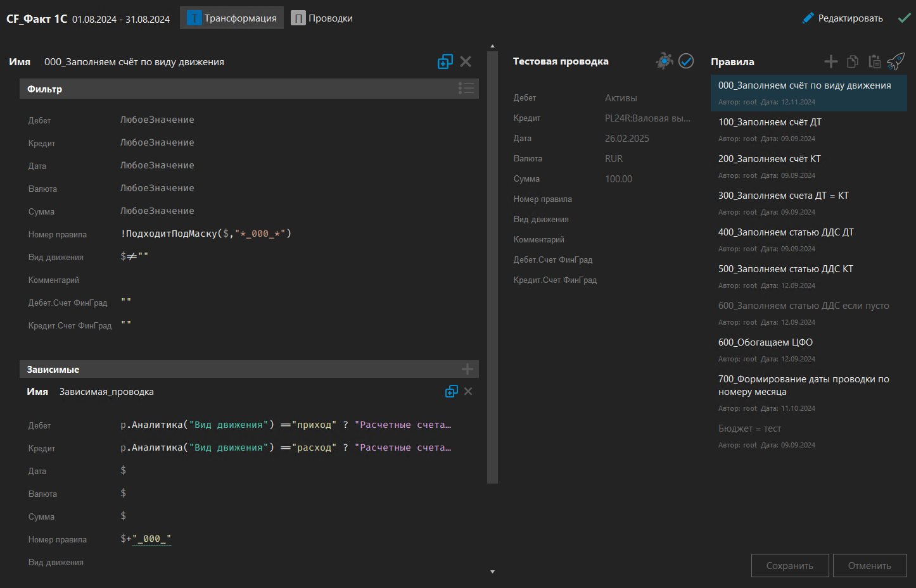The width and height of the screenshot is (916, 588).
Task: Remove Зависимая_проводка with its X icon
Action: point(468,391)
